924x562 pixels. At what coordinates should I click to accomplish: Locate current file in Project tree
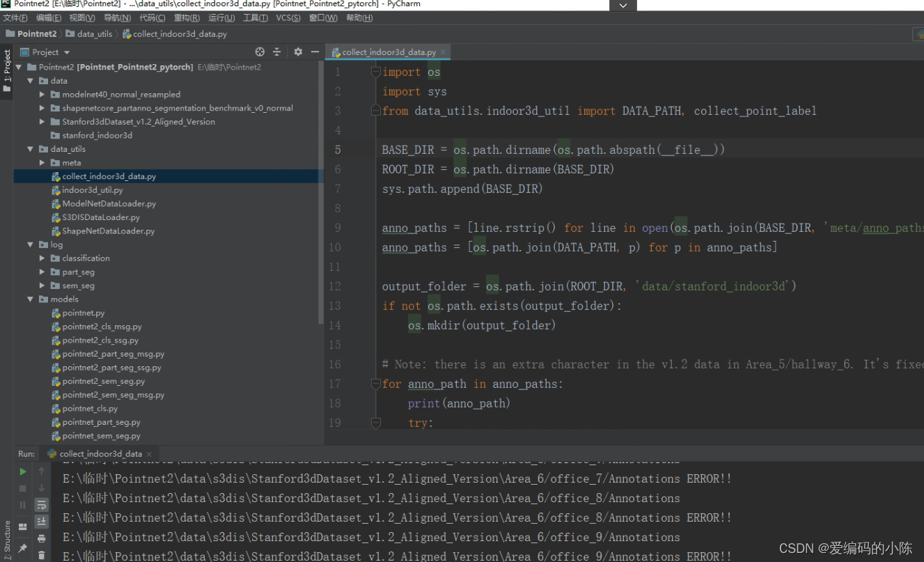pos(260,52)
